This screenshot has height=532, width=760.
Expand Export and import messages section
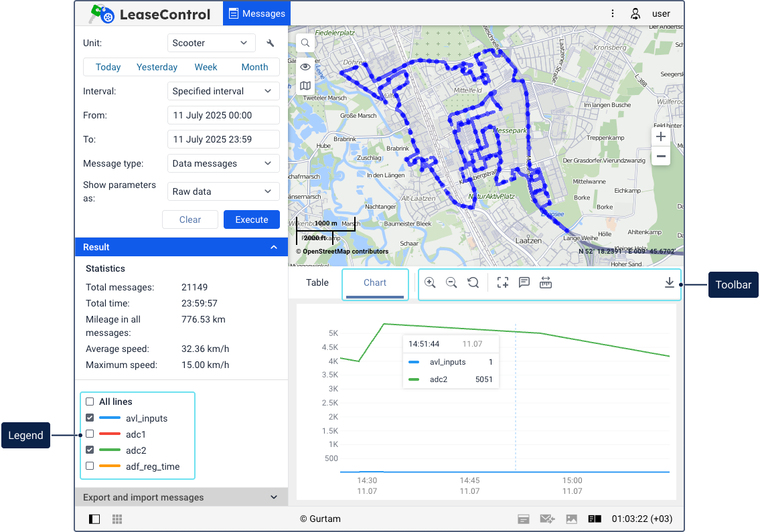pyautogui.click(x=181, y=497)
